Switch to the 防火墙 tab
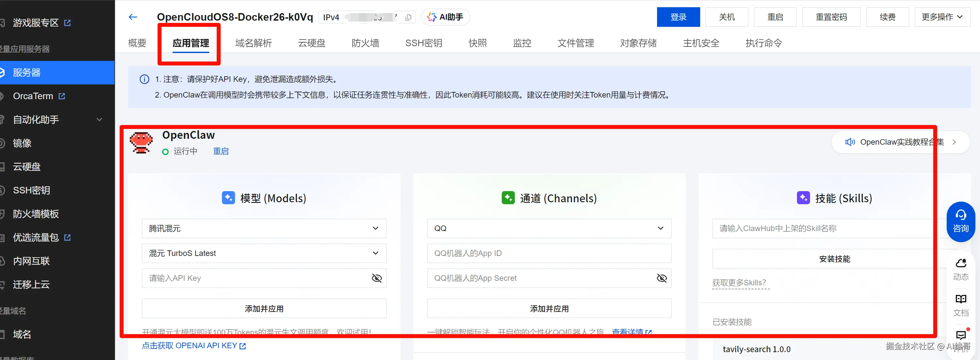This screenshot has height=360, width=980. [x=365, y=43]
